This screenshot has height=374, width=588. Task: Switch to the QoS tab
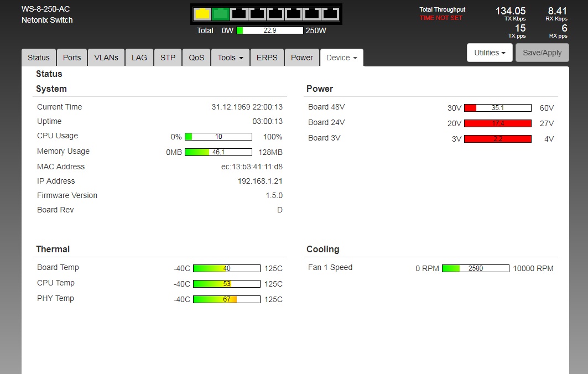[x=196, y=58]
